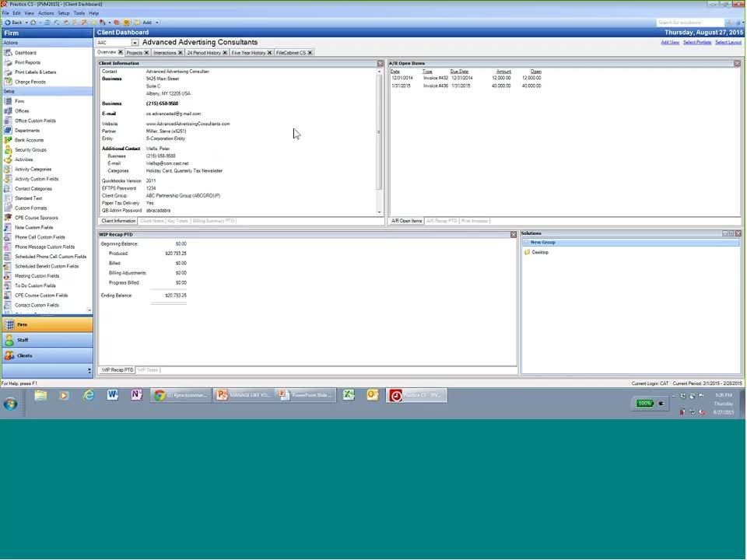The width and height of the screenshot is (747, 560).
Task: Click the CPE Course Sponsors icon
Action: click(x=8, y=218)
